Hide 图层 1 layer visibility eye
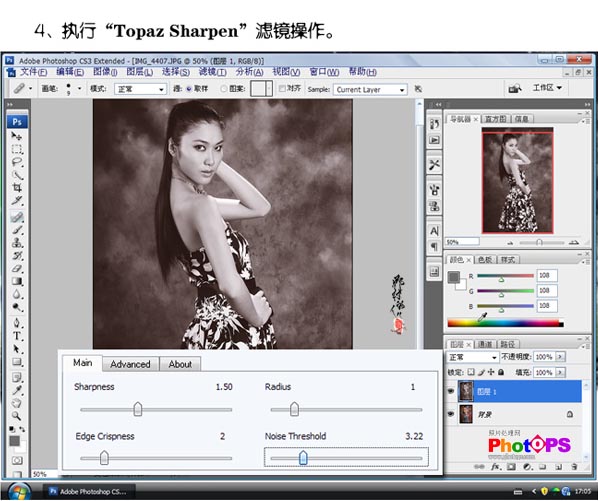The image size is (598, 501). click(451, 391)
